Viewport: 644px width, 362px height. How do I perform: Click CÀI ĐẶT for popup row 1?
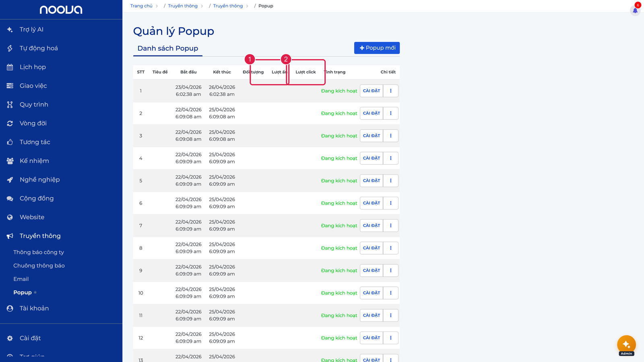tap(372, 91)
